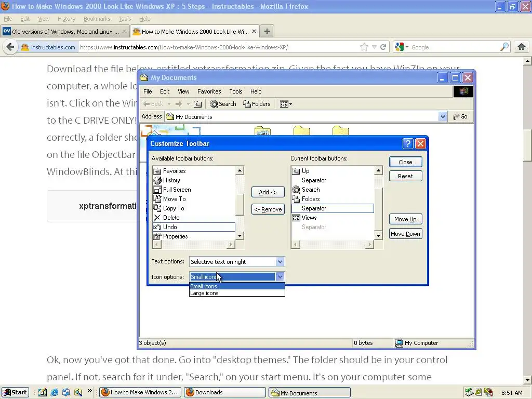
Task: Click the Move Down button
Action: pyautogui.click(x=405, y=234)
